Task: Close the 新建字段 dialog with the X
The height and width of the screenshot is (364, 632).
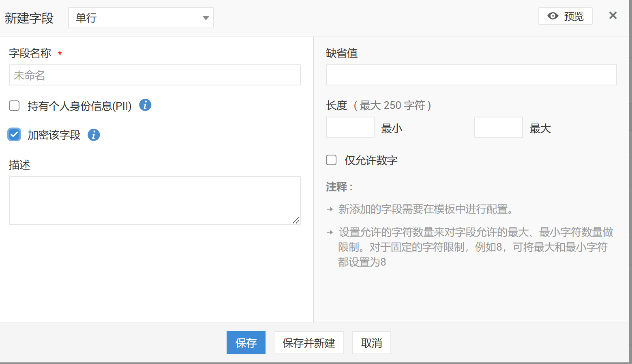Action: pos(613,15)
